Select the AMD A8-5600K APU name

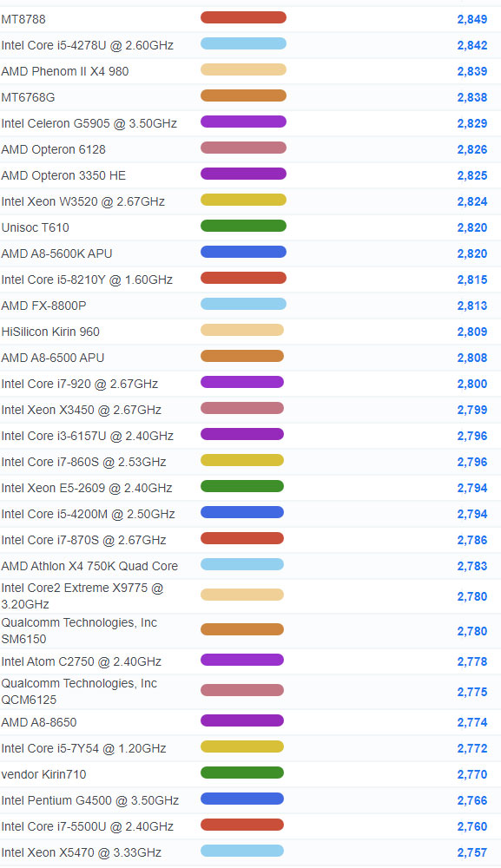[57, 253]
